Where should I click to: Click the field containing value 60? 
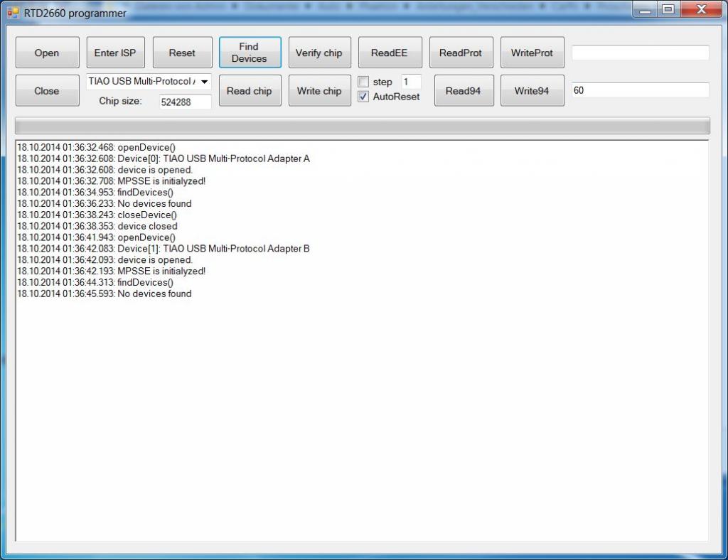pos(640,90)
